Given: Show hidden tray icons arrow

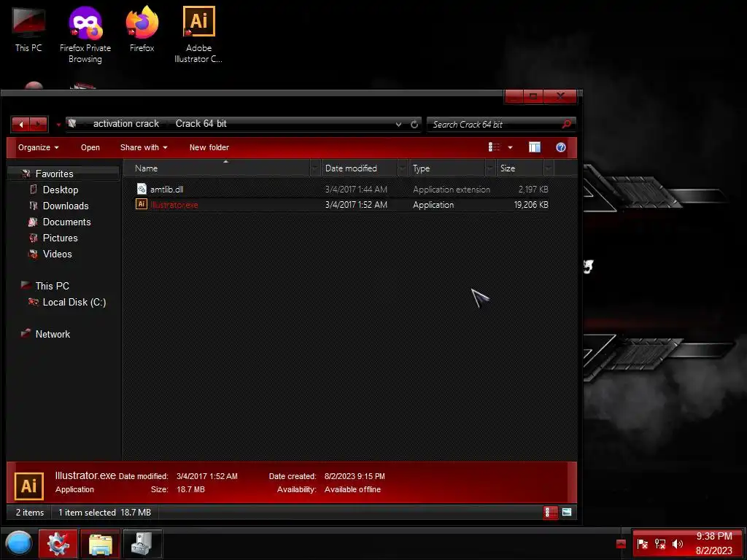Looking at the screenshot, I should click(x=621, y=544).
